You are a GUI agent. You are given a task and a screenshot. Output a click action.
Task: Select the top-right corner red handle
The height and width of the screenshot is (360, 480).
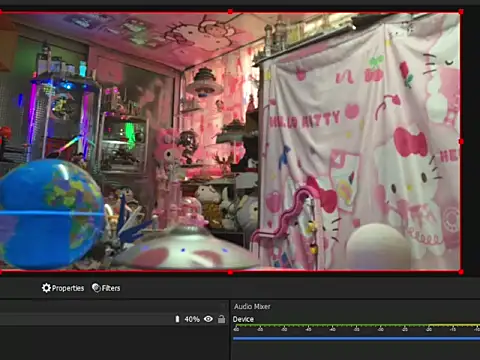click(461, 12)
